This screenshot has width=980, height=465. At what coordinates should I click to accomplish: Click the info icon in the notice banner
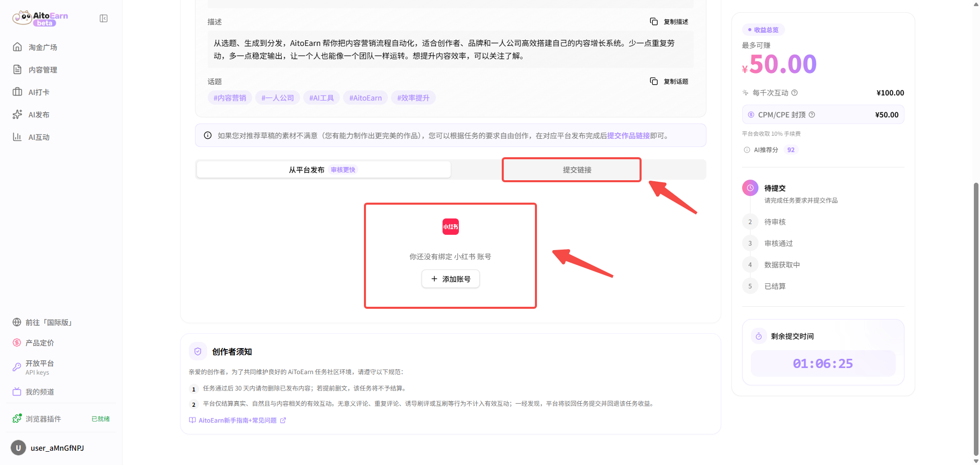208,135
